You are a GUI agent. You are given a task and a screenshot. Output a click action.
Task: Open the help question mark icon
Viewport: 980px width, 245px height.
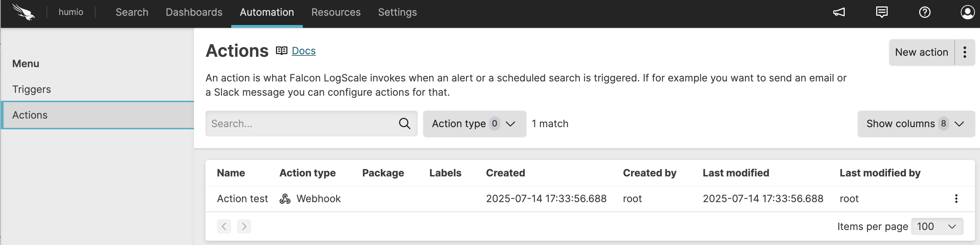[x=925, y=12]
